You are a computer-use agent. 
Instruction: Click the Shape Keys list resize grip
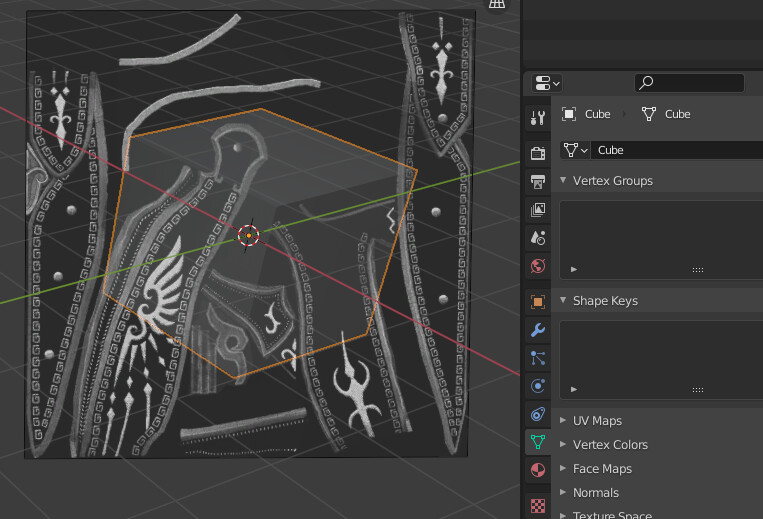click(x=698, y=390)
